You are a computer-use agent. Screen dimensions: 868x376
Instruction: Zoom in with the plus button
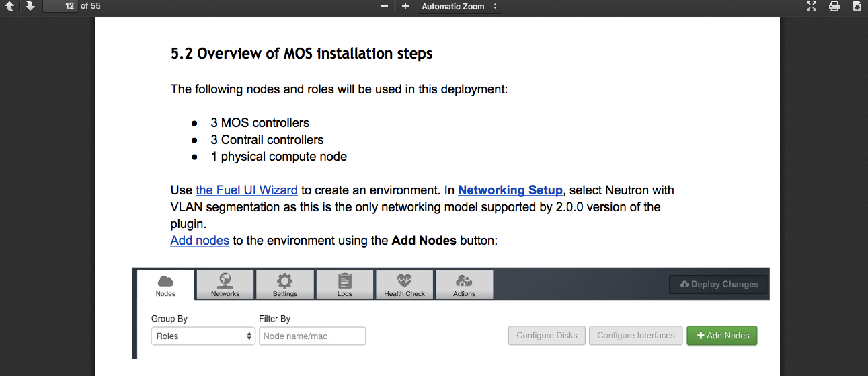click(x=405, y=6)
